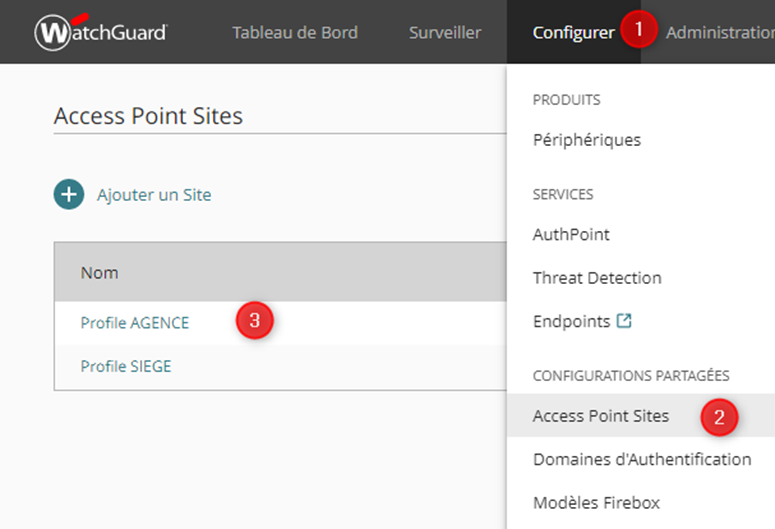The height and width of the screenshot is (529, 775).
Task: Click the Nom column header
Action: [x=99, y=272]
